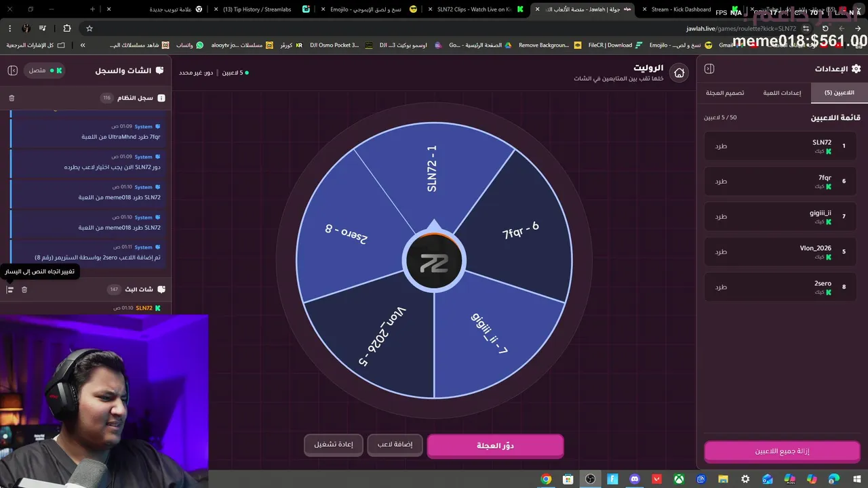This screenshot has width=868, height=488.
Task: Spin the wheel with دوّر العجلة button
Action: click(495, 445)
